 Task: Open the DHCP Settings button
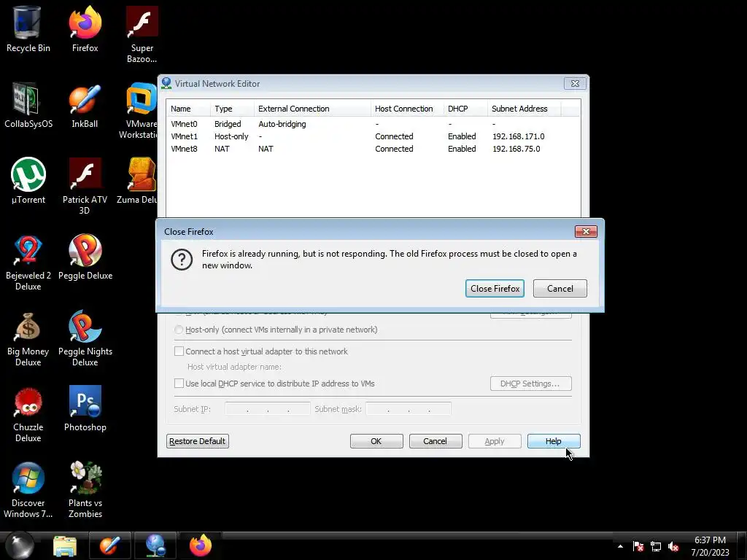(x=531, y=384)
